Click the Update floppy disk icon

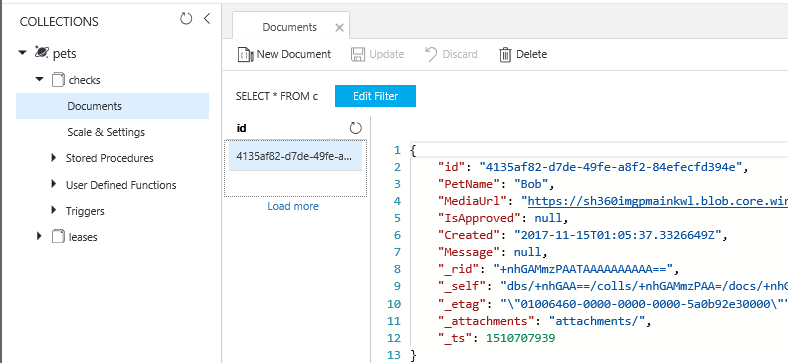tap(358, 54)
